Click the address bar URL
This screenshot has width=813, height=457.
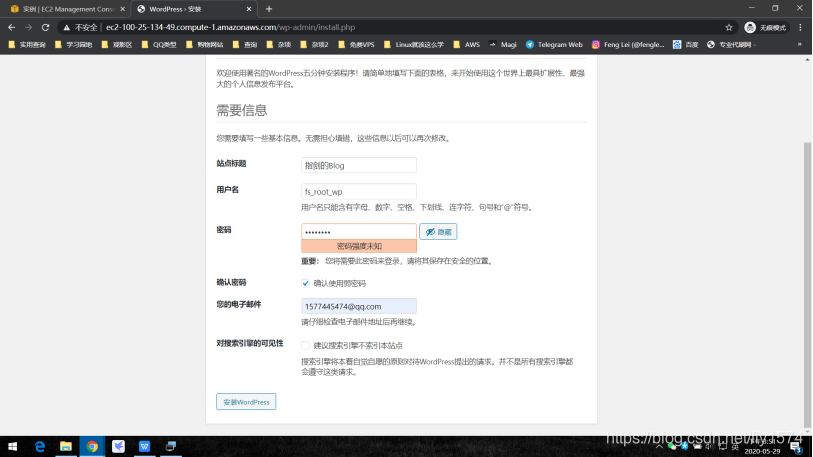[x=231, y=27]
